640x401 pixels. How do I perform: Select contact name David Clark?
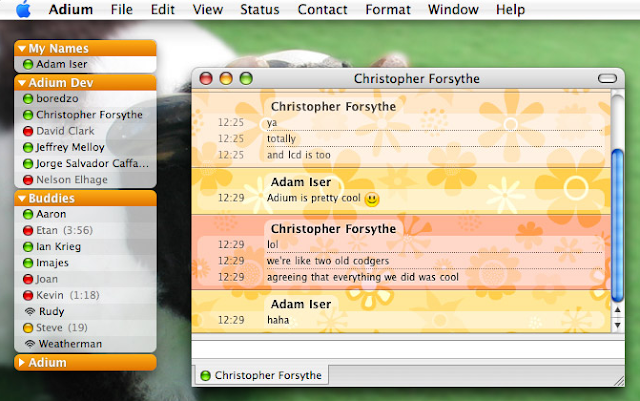click(65, 131)
